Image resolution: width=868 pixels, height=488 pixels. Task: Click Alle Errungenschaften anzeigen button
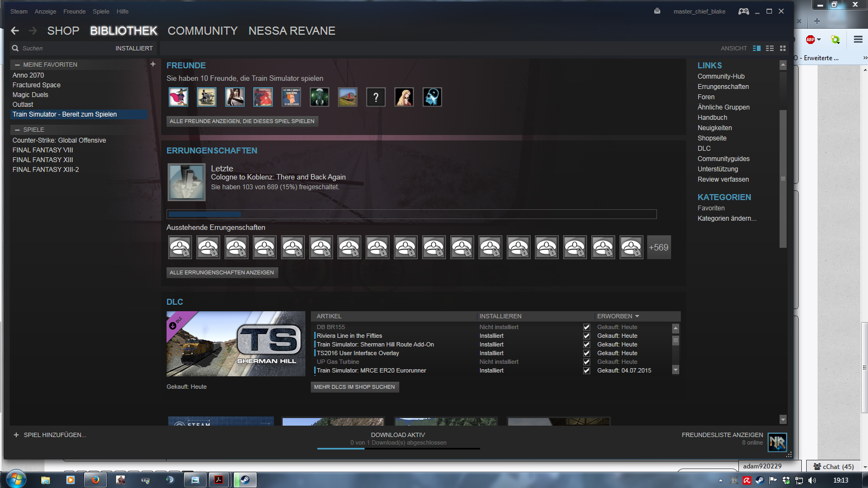222,272
